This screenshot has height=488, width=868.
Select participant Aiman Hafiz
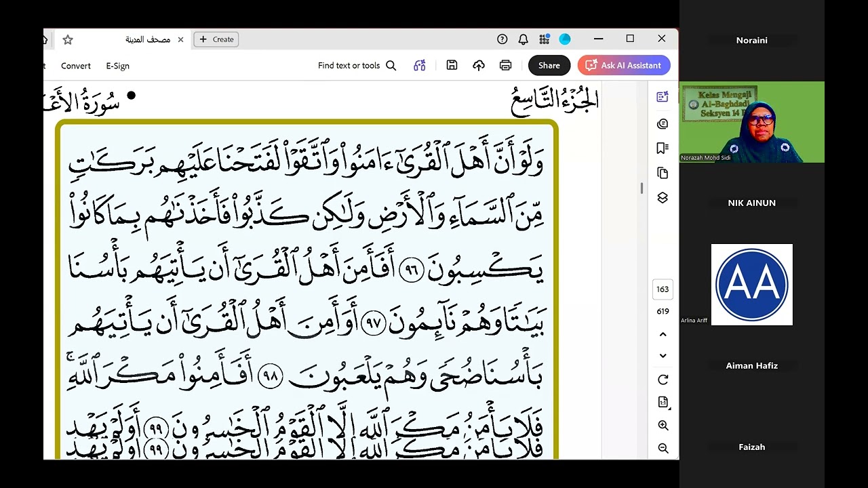click(x=751, y=365)
